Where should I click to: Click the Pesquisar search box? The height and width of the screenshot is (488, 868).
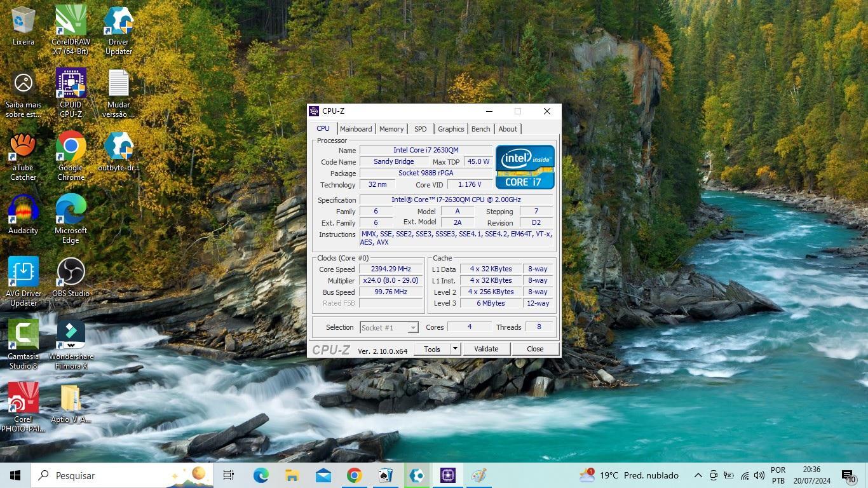[x=122, y=475]
